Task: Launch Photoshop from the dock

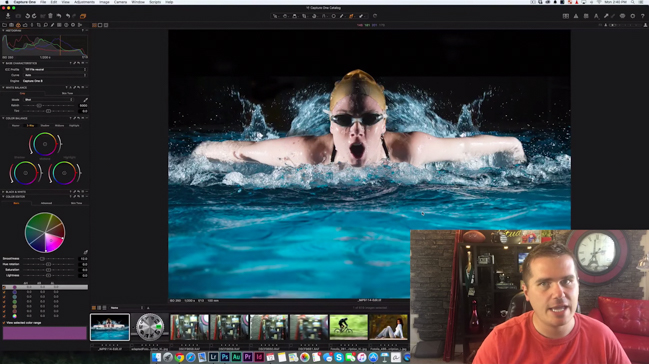Action: tap(225, 357)
